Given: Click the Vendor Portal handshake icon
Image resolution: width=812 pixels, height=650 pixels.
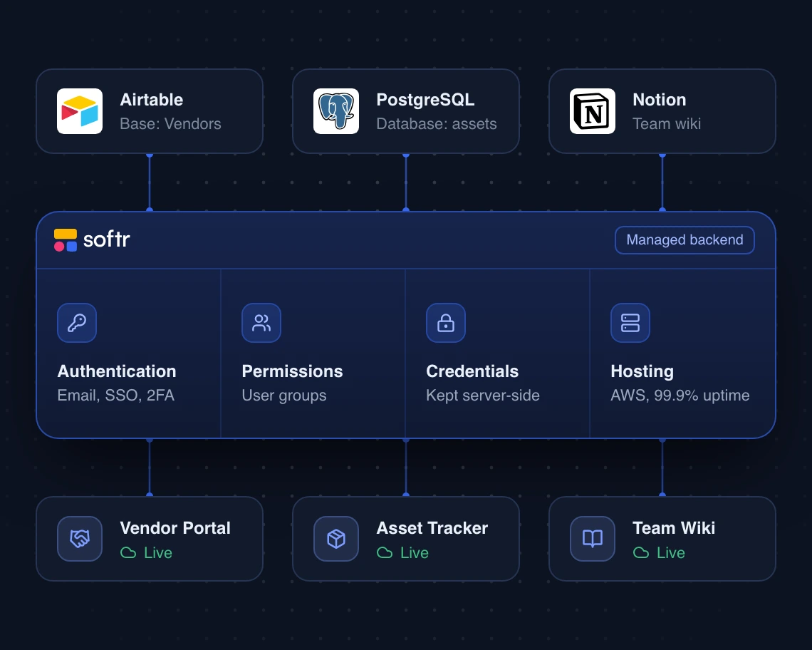Looking at the screenshot, I should [80, 539].
